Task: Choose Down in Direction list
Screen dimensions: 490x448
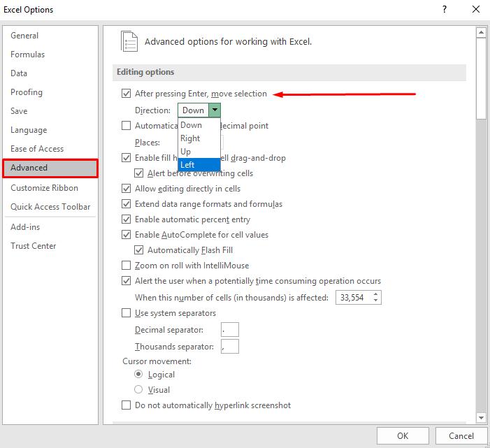Action: coord(199,125)
